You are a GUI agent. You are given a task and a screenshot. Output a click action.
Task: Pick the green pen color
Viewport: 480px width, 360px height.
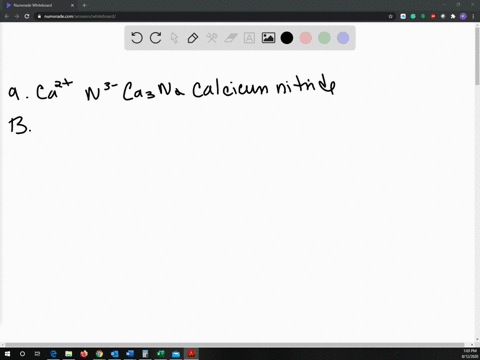coord(324,38)
